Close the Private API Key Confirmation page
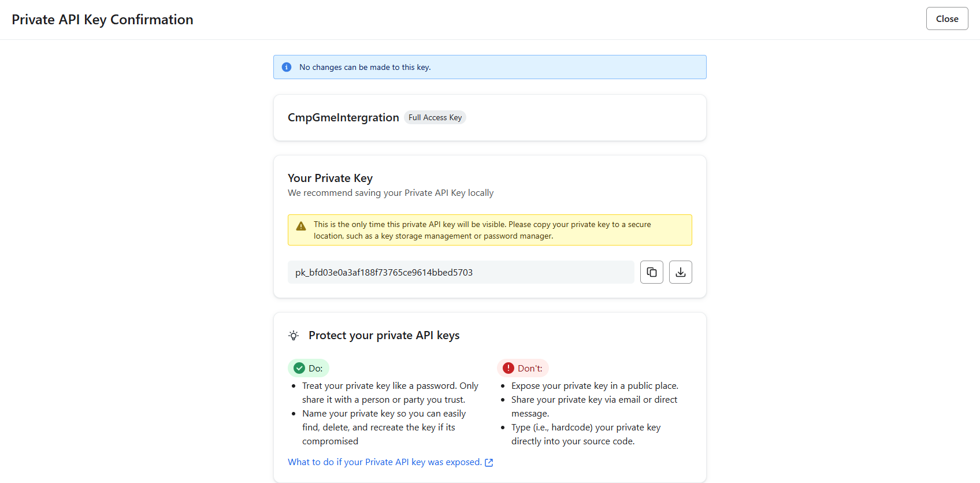This screenshot has width=980, height=483. pos(946,18)
